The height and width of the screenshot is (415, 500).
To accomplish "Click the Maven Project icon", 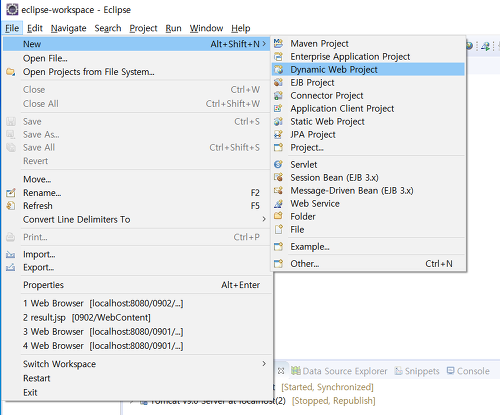I will (278, 43).
